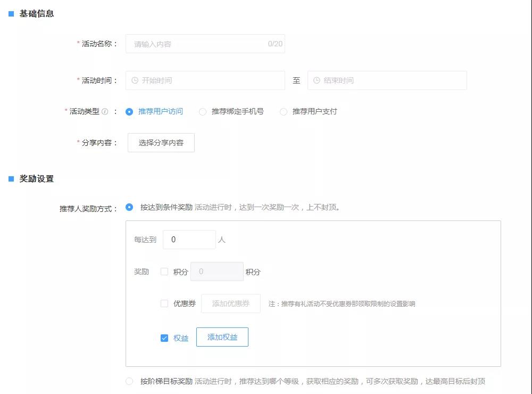Click the 每达到 people count field
Screen dimensions: 532x394
pyautogui.click(x=189, y=240)
